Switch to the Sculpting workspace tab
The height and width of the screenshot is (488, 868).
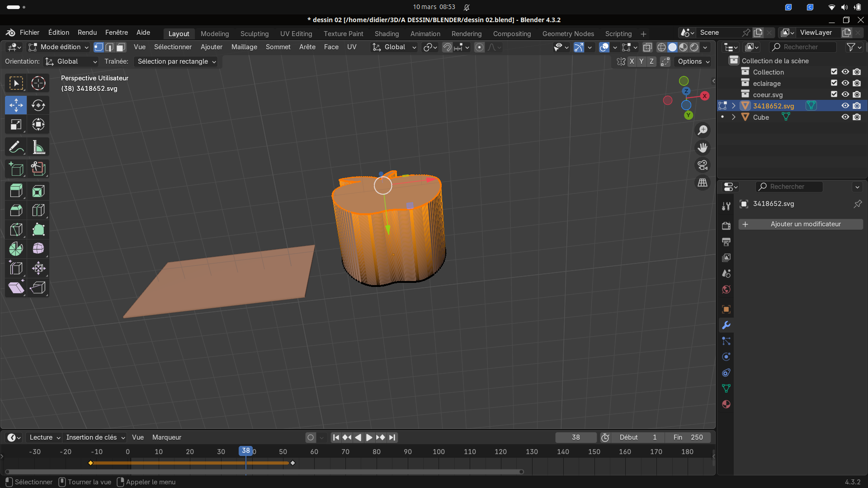coord(254,34)
